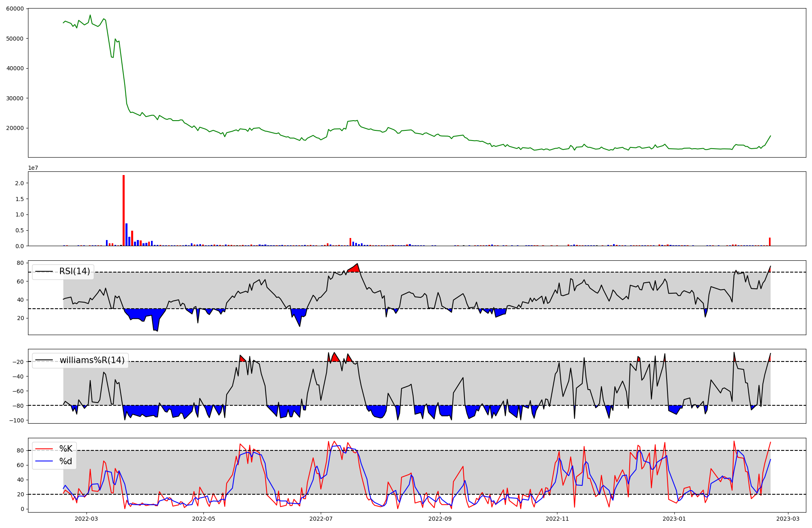The image size is (812, 528).
Task: Click the RSI(14) legend label
Action: click(x=75, y=271)
